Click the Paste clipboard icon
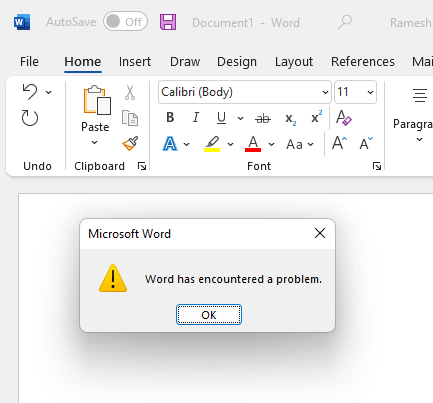433x403 pixels. tap(97, 100)
